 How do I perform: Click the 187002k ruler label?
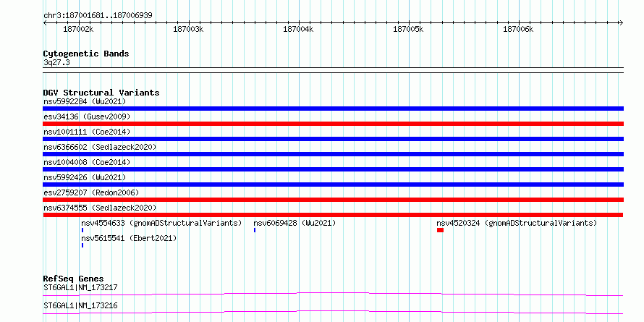pyautogui.click(x=78, y=29)
